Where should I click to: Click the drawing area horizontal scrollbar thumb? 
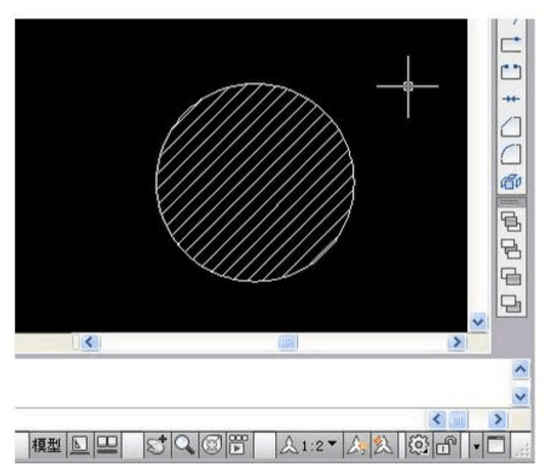click(288, 342)
